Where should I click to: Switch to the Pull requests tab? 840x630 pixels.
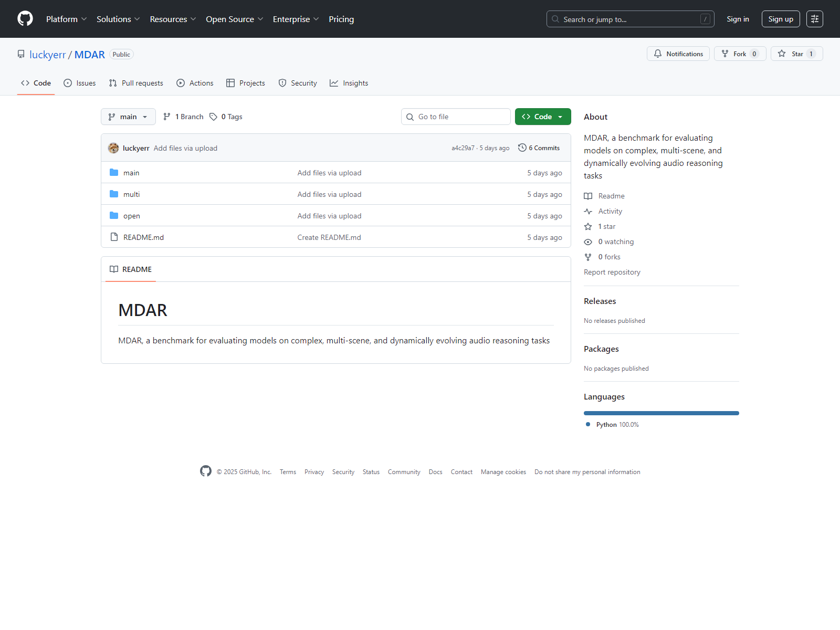point(136,83)
